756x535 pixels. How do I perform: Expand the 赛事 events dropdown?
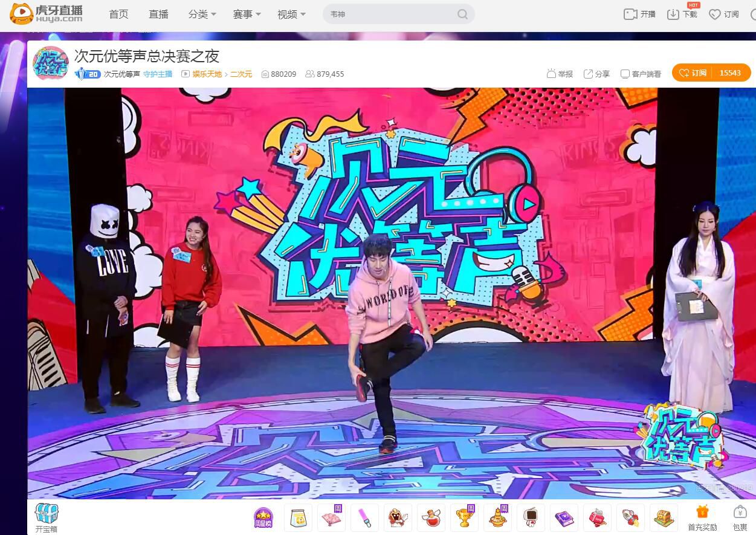point(247,14)
